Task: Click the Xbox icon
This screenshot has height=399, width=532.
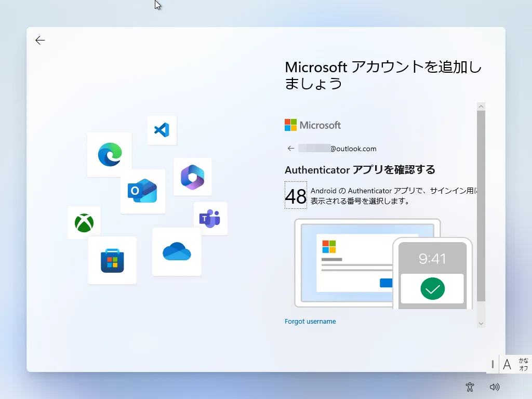Action: 84,222
